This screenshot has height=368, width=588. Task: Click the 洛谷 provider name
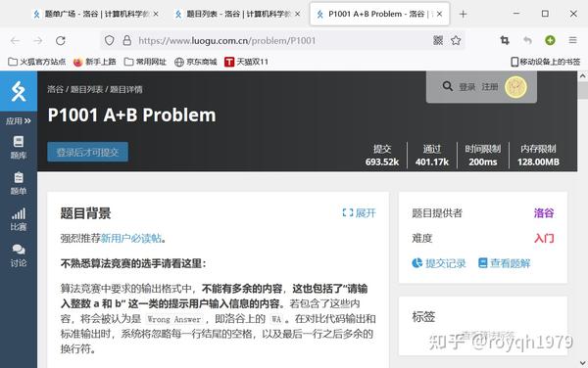[x=544, y=213]
